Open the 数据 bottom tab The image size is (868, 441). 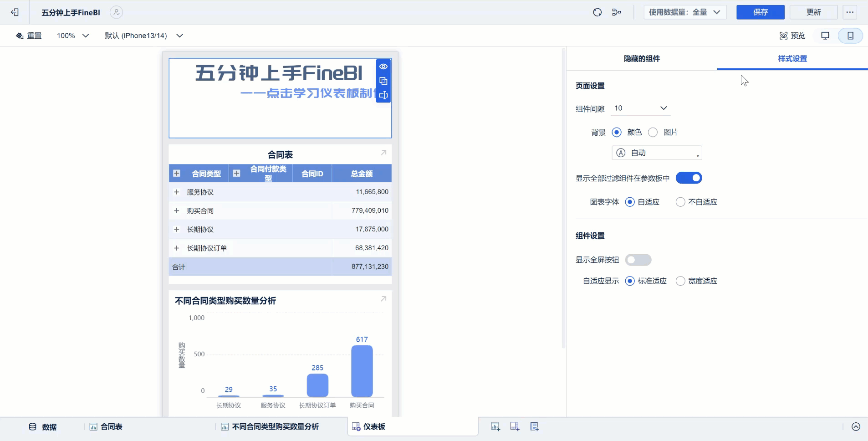[x=43, y=427]
